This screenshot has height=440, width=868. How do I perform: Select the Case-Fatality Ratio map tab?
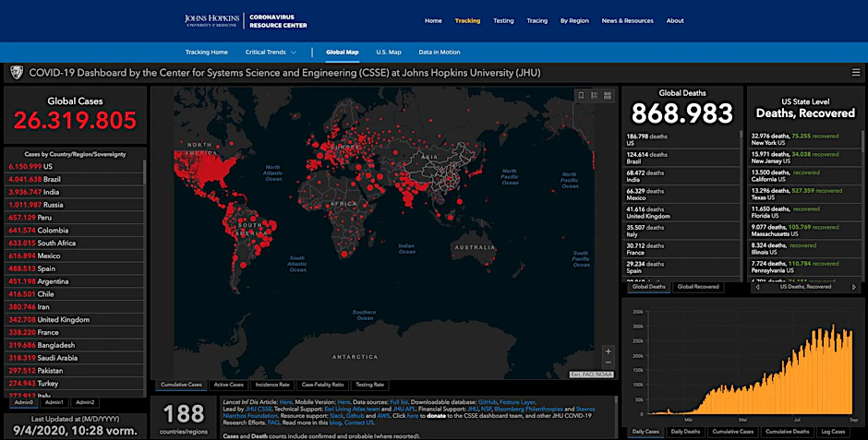[323, 385]
